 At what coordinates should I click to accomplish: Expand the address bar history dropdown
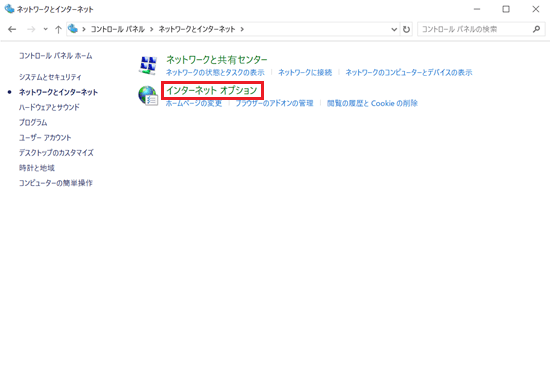tap(394, 29)
